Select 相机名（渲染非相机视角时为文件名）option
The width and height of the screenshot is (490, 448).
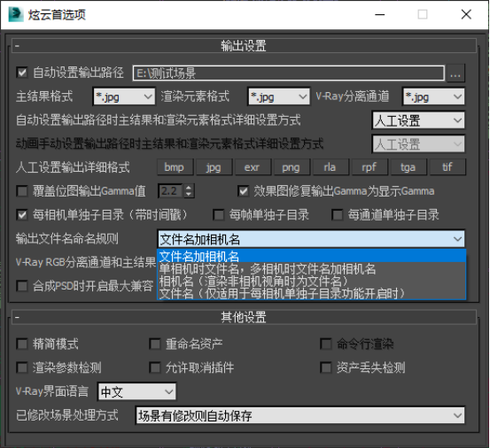[312, 282]
